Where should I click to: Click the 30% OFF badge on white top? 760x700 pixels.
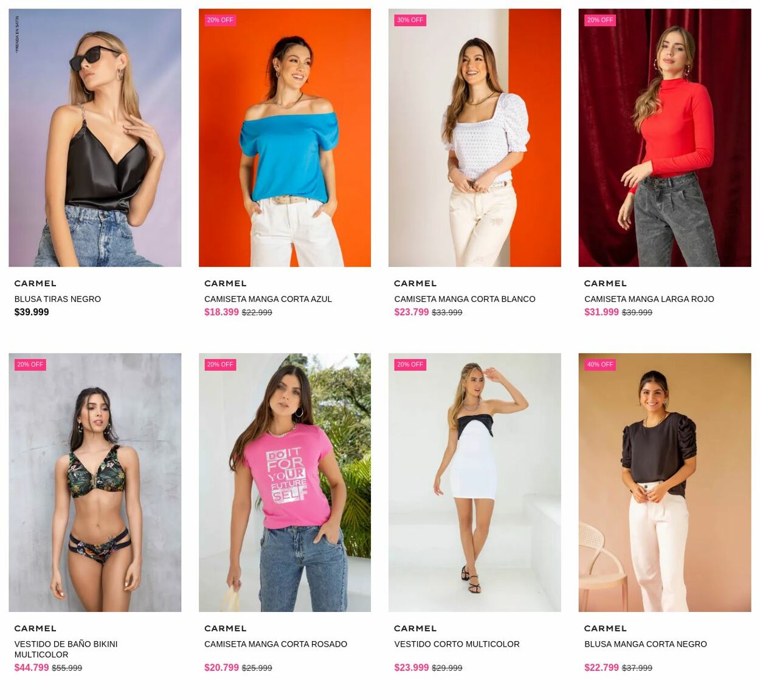point(410,20)
